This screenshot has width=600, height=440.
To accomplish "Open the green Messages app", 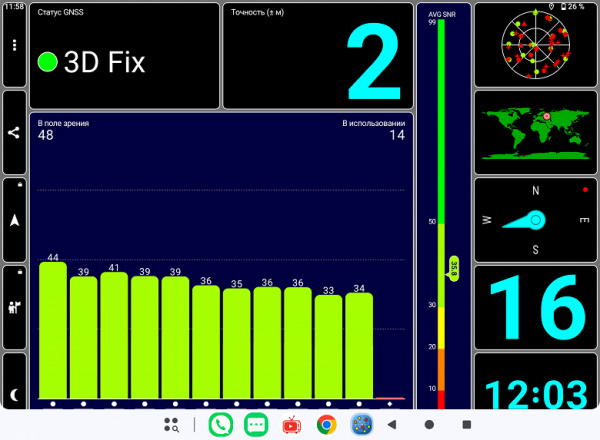I will [x=256, y=425].
